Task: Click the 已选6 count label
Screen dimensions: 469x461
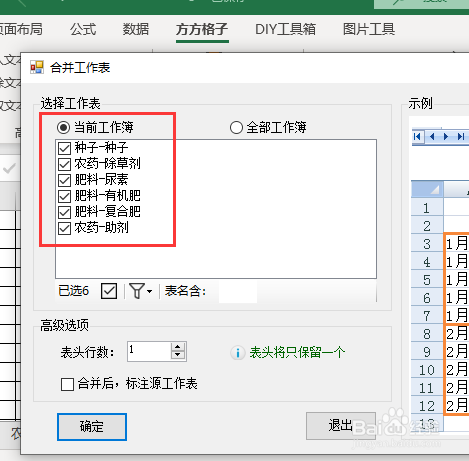Action: coord(74,291)
